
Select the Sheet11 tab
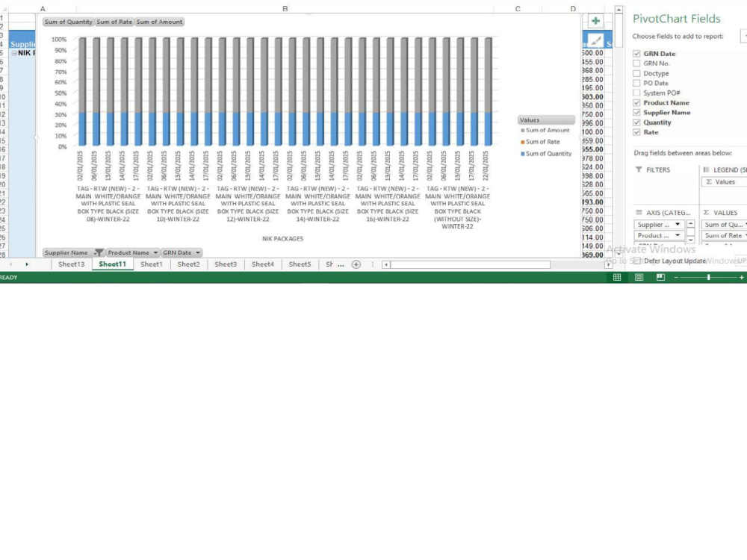113,264
